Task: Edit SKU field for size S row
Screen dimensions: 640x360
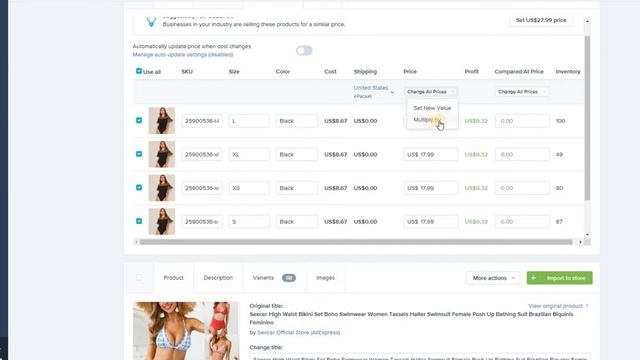Action: [x=202, y=221]
